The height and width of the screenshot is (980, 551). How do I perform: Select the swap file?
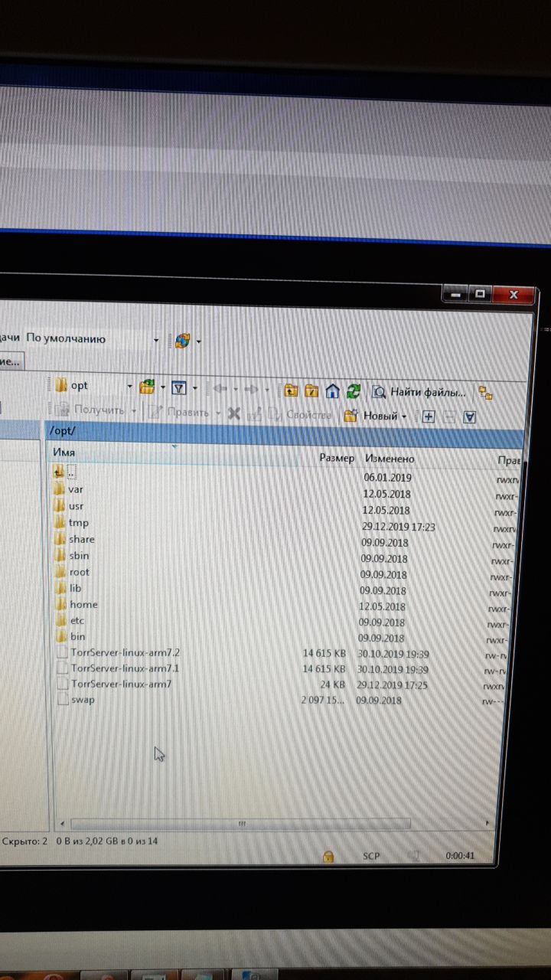pyautogui.click(x=83, y=700)
